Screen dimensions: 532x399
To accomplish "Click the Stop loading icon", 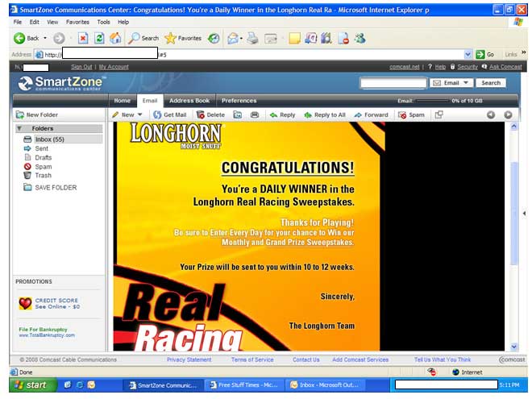I will (83, 38).
